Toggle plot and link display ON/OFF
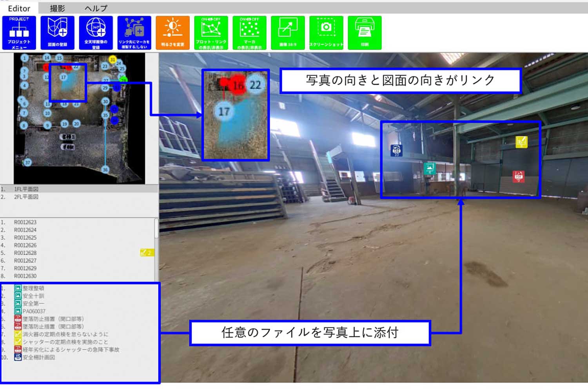 [x=211, y=33]
